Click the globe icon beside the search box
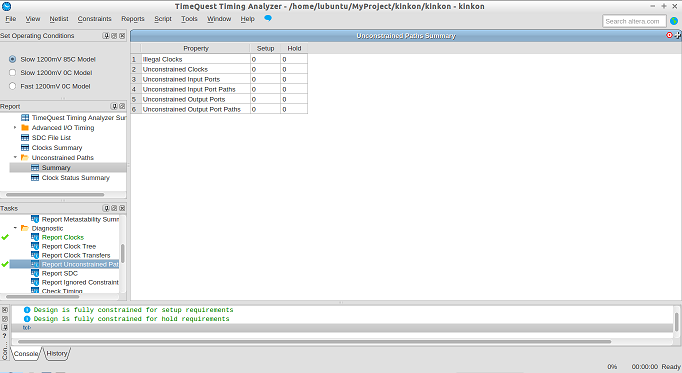The width and height of the screenshot is (682, 373). (x=674, y=21)
